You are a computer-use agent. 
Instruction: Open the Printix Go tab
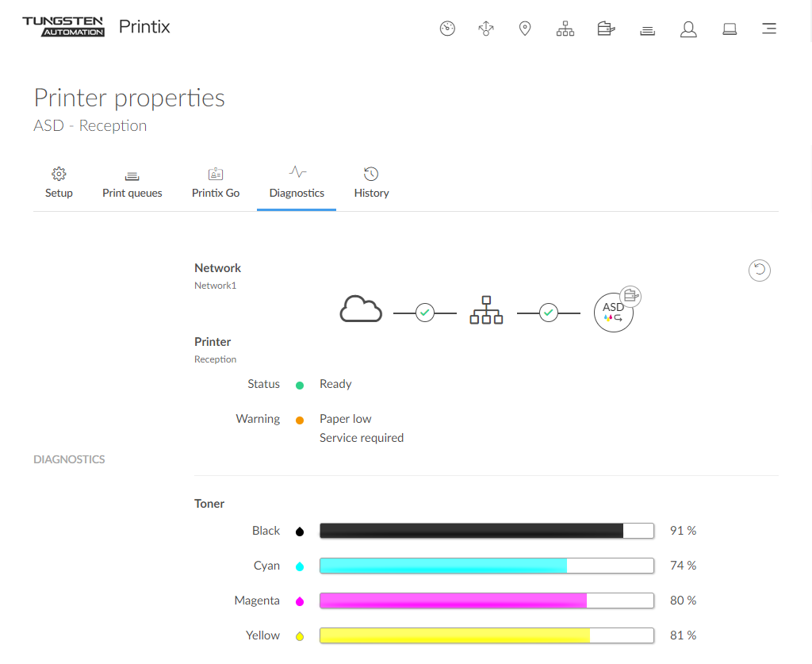point(216,183)
